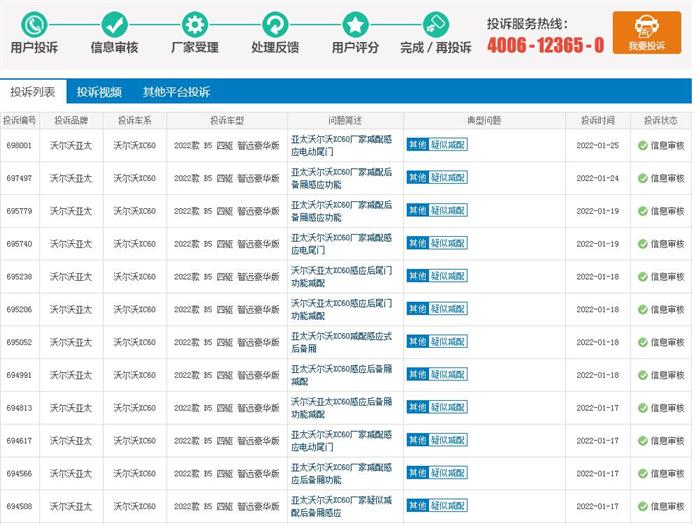Click the orange 我要投诉 button
The height and width of the screenshot is (525, 700).
pyautogui.click(x=647, y=33)
